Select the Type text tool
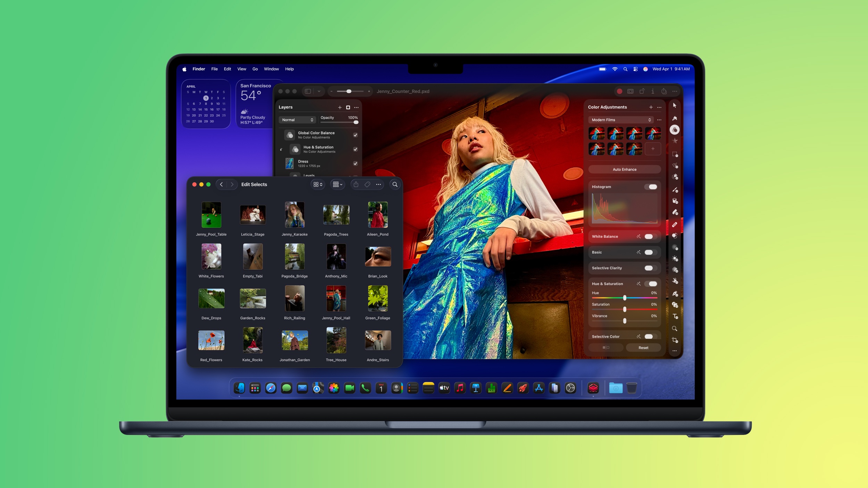Screen dimensions: 868x488 675,316
